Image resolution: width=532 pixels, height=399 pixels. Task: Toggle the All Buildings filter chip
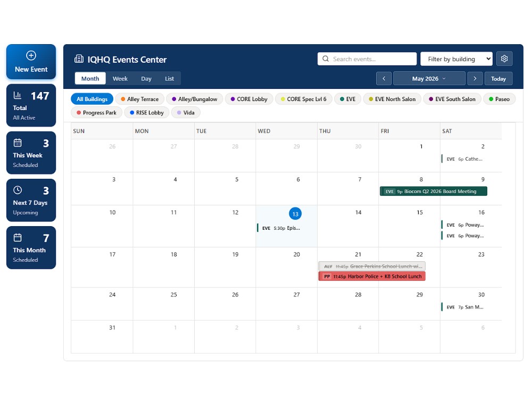[92, 99]
